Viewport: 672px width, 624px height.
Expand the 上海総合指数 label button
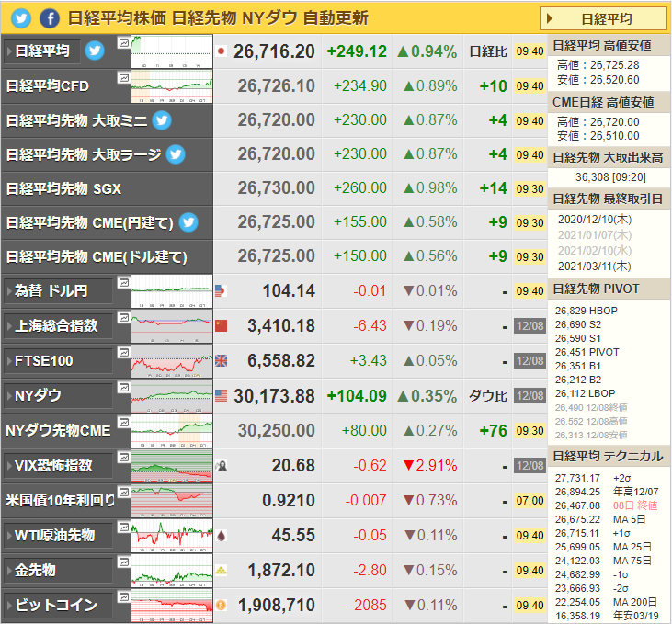click(x=58, y=325)
